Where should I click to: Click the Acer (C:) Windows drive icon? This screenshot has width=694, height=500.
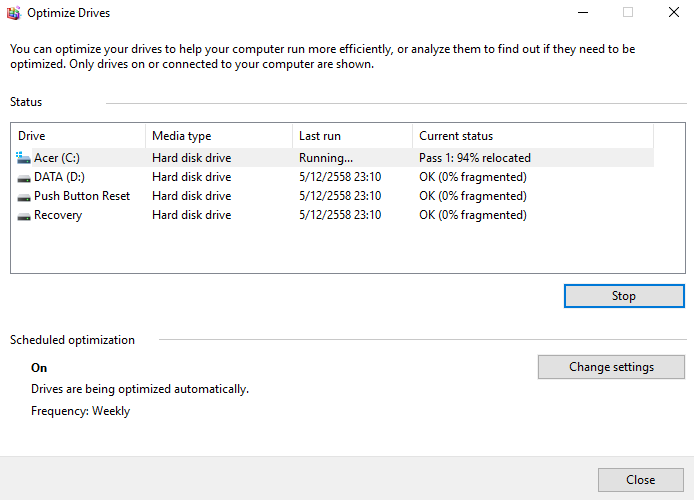coord(23,158)
